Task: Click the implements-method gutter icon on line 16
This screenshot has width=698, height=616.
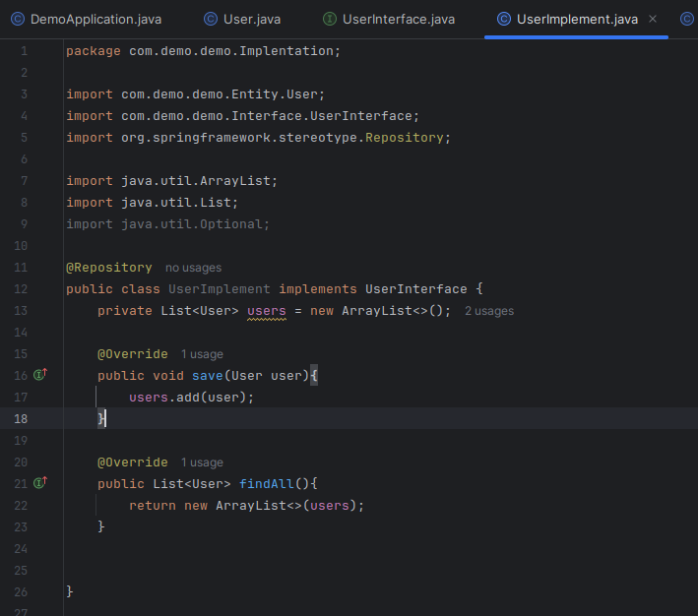Action: click(40, 375)
